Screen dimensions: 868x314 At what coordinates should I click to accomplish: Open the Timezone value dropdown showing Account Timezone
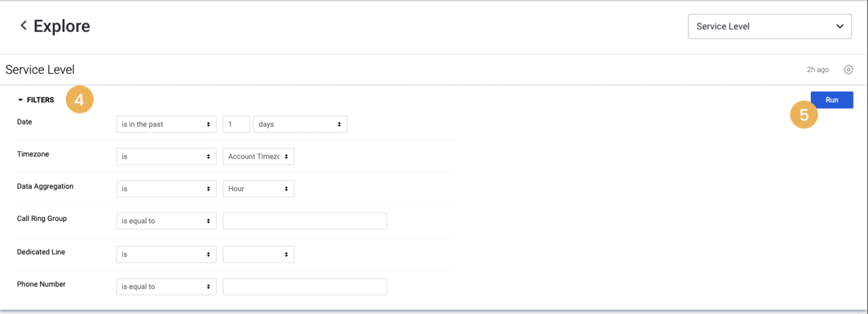(258, 156)
